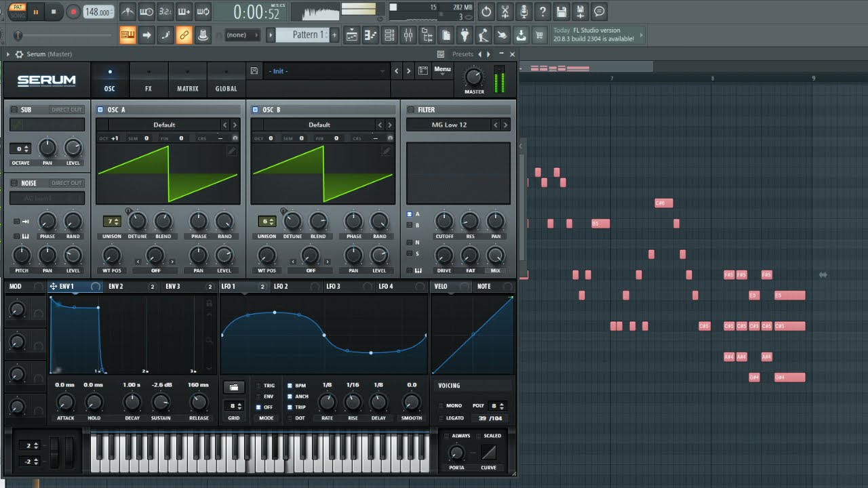Open the chat bubble project info icon

pyautogui.click(x=599, y=12)
